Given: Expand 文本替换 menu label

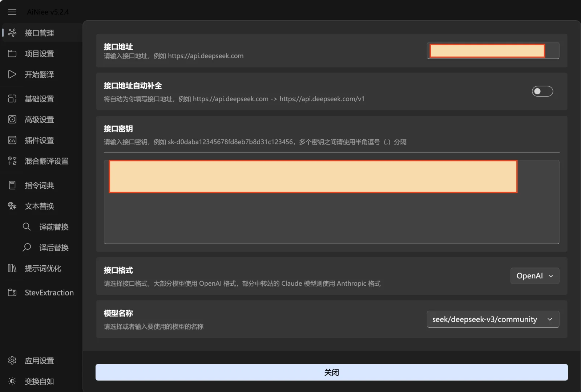Looking at the screenshot, I should coord(39,206).
